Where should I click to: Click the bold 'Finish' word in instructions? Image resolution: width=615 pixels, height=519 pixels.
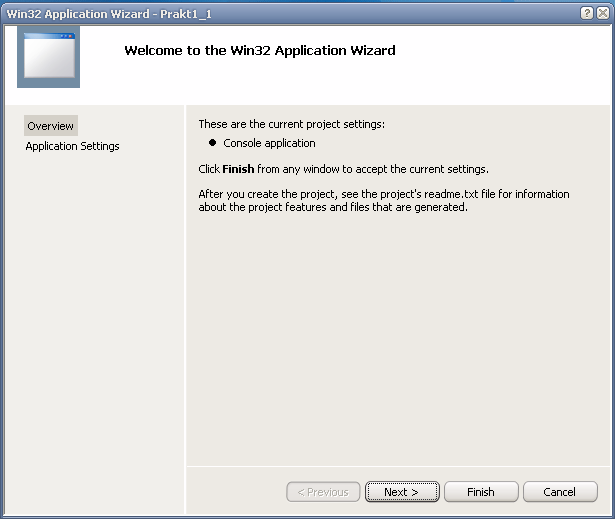click(x=238, y=169)
